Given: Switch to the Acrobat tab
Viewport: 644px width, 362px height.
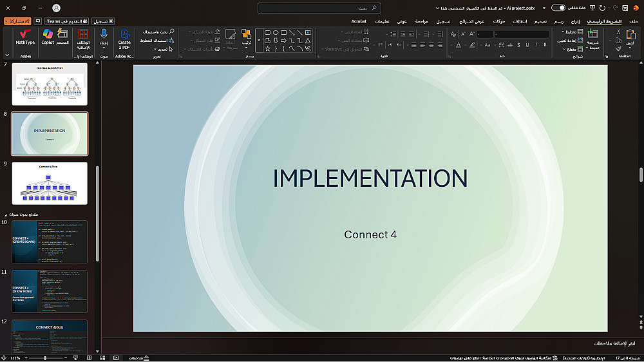Looking at the screenshot, I should click(359, 21).
